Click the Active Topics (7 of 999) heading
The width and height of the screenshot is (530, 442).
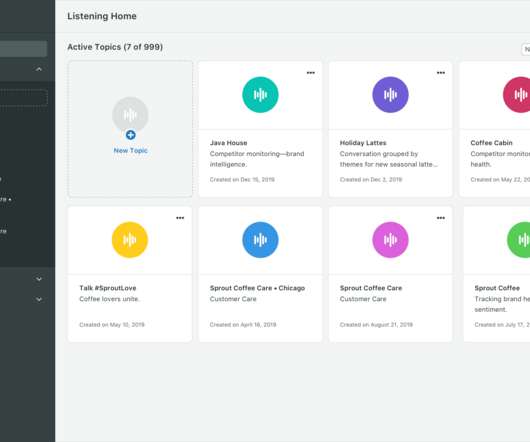click(x=115, y=47)
